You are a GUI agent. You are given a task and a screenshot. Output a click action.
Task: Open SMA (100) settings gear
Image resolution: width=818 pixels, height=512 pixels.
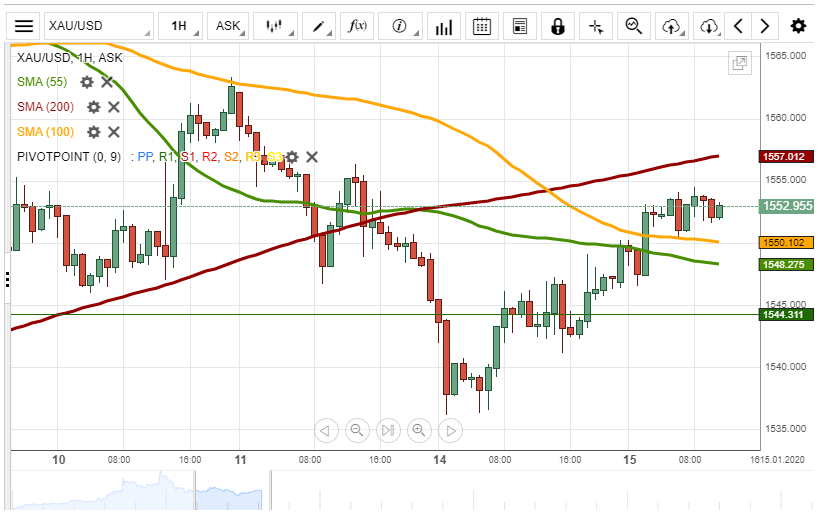coord(93,132)
